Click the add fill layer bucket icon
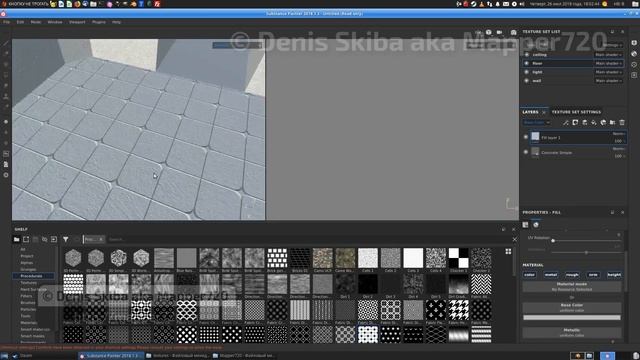The height and width of the screenshot is (360, 640). pos(594,122)
